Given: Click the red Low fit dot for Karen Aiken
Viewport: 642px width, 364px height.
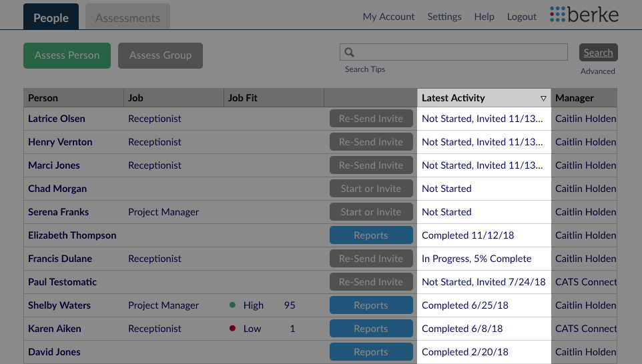Looking at the screenshot, I should [232, 329].
